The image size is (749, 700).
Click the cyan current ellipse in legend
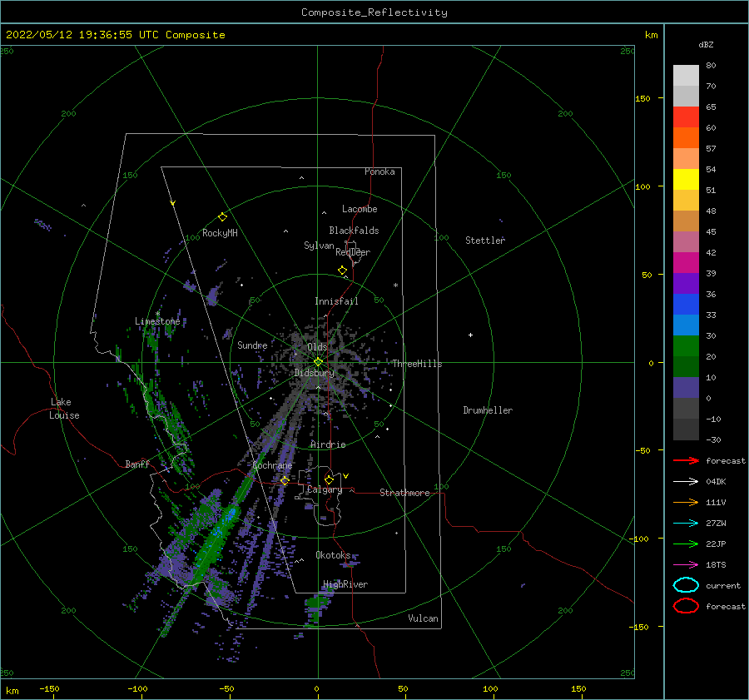[x=686, y=585]
